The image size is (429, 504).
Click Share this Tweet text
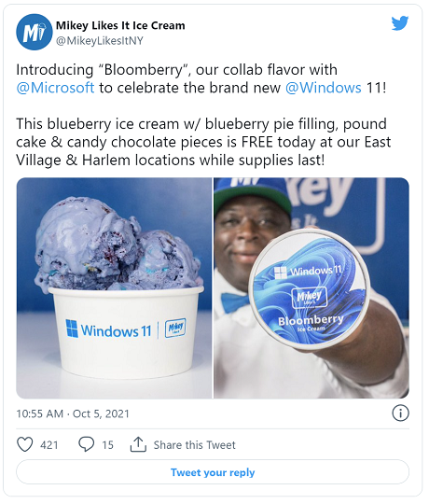pos(194,445)
